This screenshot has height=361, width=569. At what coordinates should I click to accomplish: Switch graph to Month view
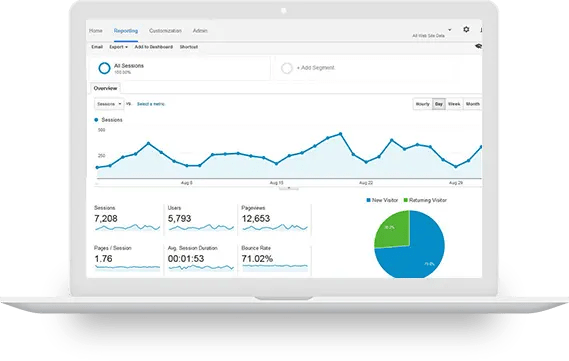[472, 104]
